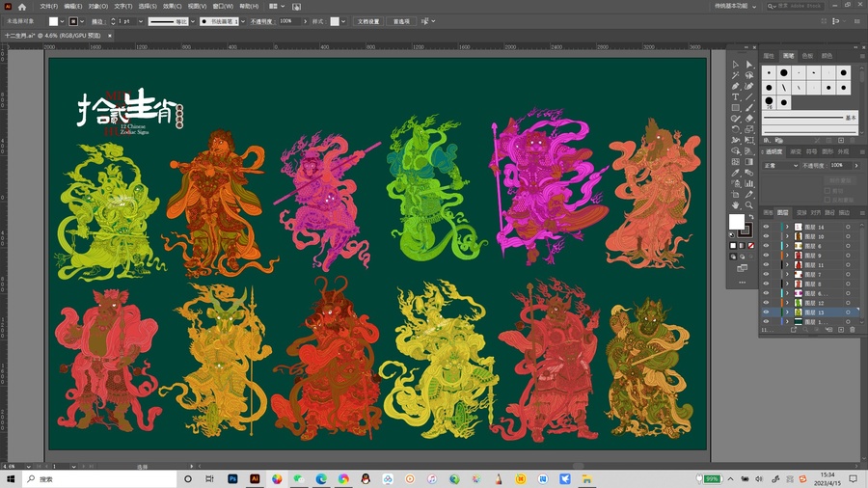This screenshot has height=488, width=868.
Task: Select the Lasso tool
Action: pos(749,75)
